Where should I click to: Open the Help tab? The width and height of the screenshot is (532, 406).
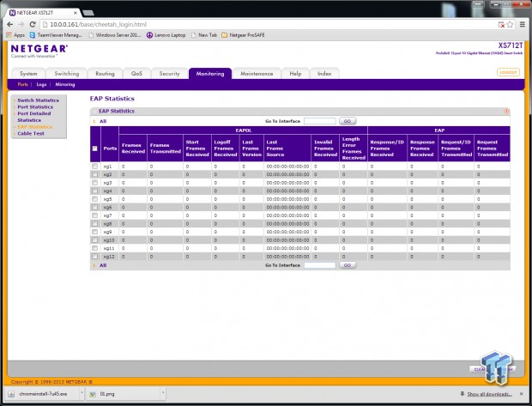(295, 73)
